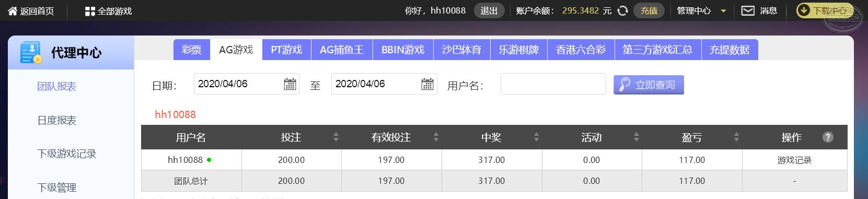
Task: Open the 管理中心 menu
Action: pyautogui.click(x=693, y=10)
